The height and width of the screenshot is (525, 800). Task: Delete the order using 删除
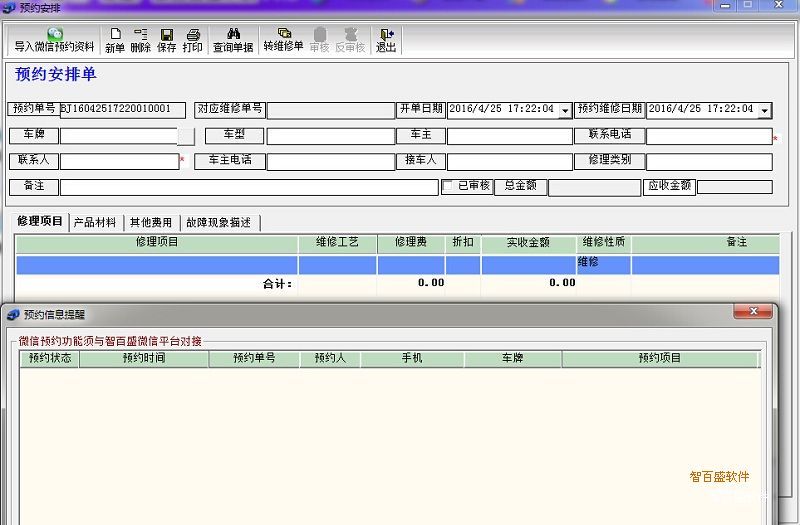(140, 40)
